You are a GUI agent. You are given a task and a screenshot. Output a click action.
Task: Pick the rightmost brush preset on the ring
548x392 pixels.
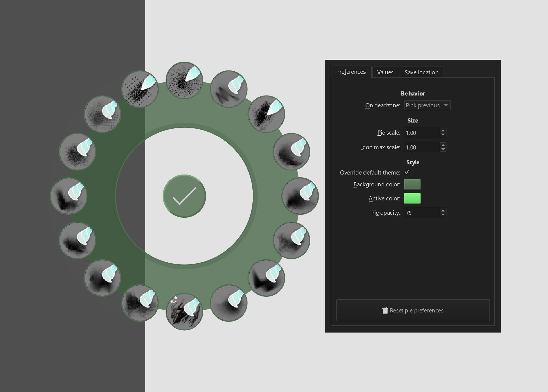pos(300,196)
